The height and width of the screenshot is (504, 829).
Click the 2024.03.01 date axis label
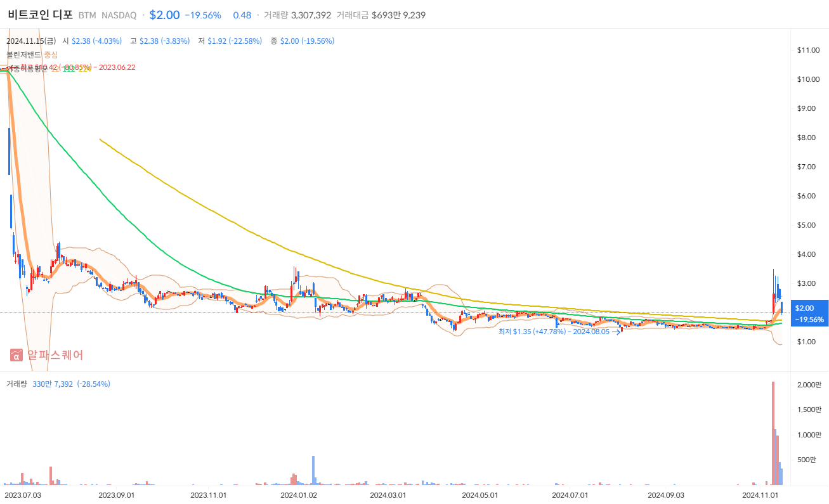388,494
